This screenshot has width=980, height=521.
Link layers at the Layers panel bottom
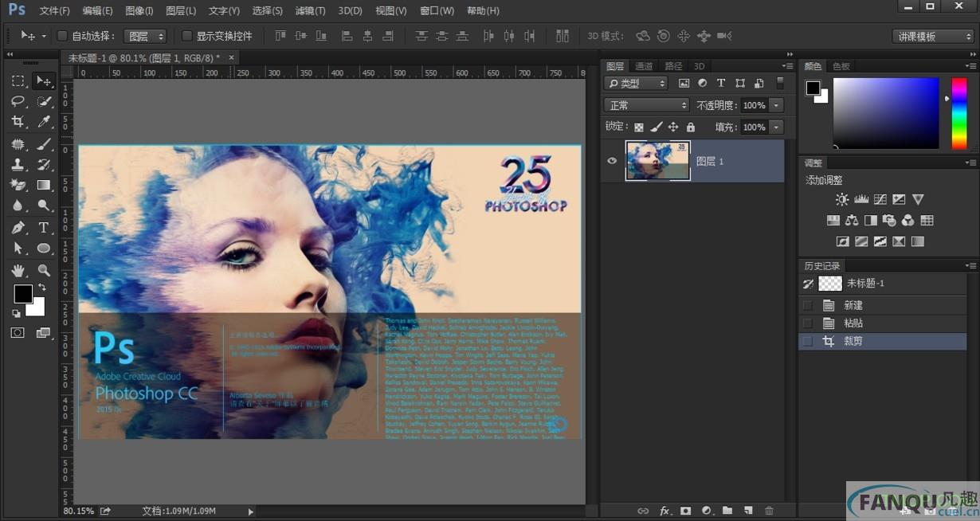coord(643,511)
